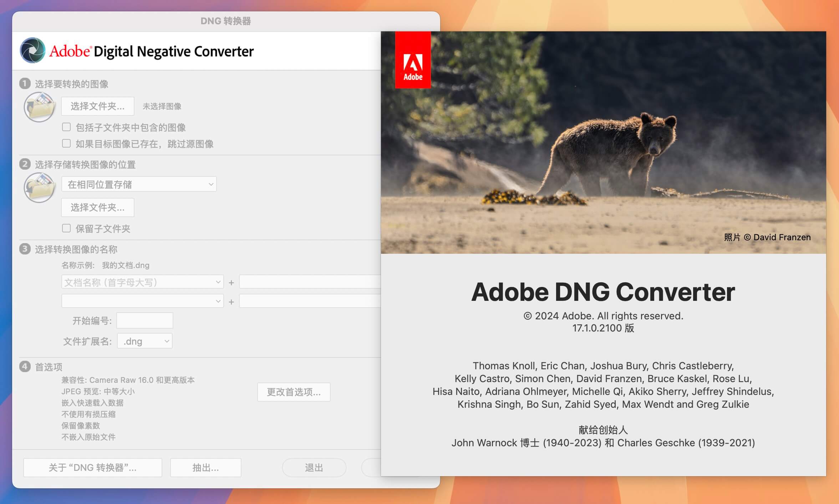This screenshot has width=839, height=504.
Task: Open the .dng file extension dropdown
Action: click(145, 341)
